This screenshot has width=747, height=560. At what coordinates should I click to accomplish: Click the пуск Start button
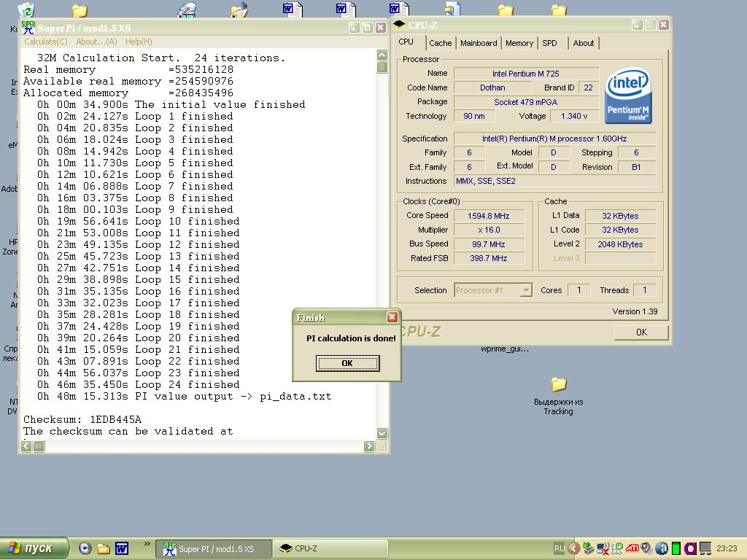pyautogui.click(x=34, y=548)
